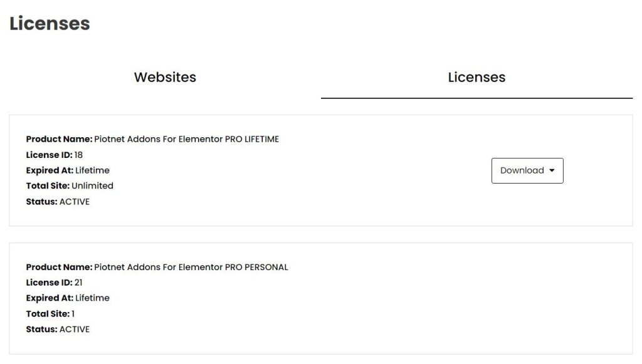The image size is (642, 364).
Task: Open the Download dropdown button
Action: point(527,170)
